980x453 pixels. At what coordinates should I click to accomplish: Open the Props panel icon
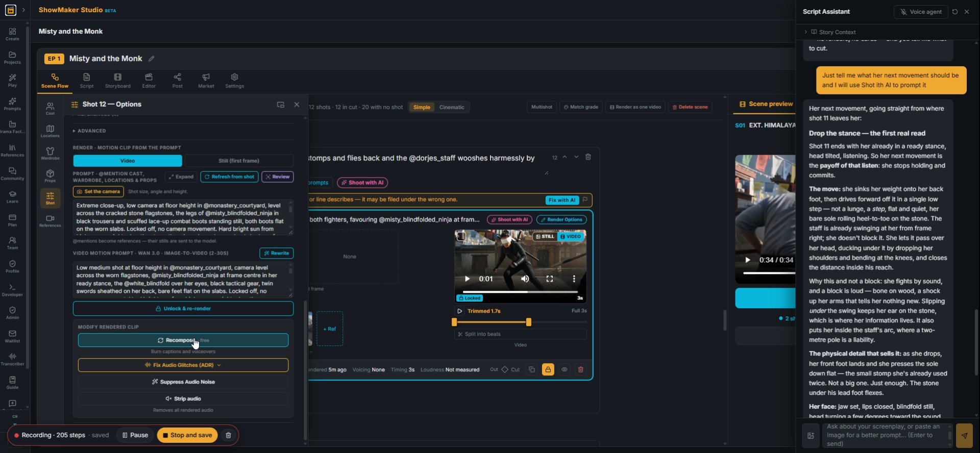50,176
